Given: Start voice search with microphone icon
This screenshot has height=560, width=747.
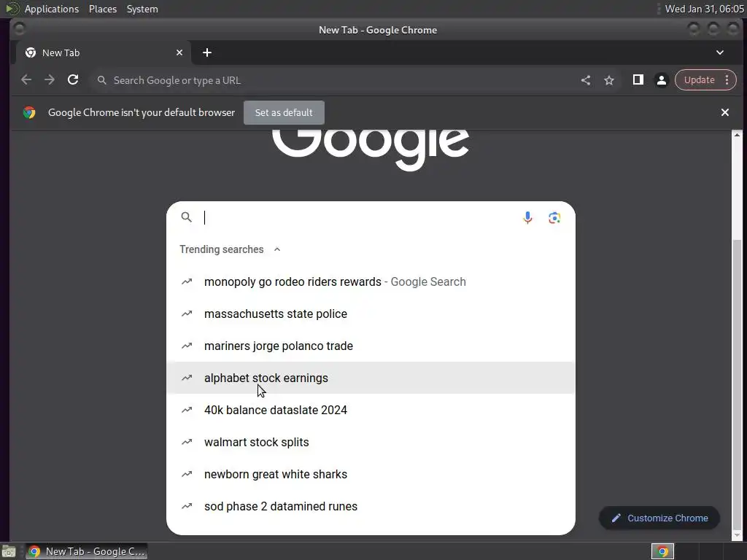Looking at the screenshot, I should pyautogui.click(x=527, y=217).
